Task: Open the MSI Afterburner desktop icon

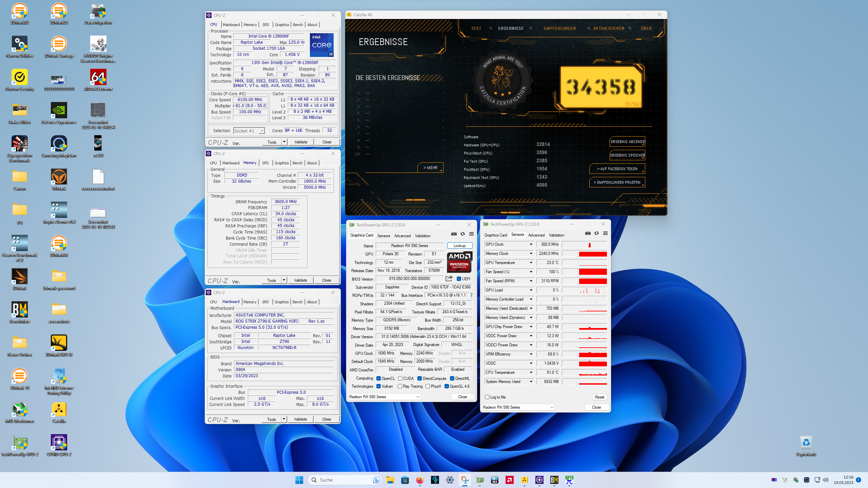Action: (x=19, y=412)
